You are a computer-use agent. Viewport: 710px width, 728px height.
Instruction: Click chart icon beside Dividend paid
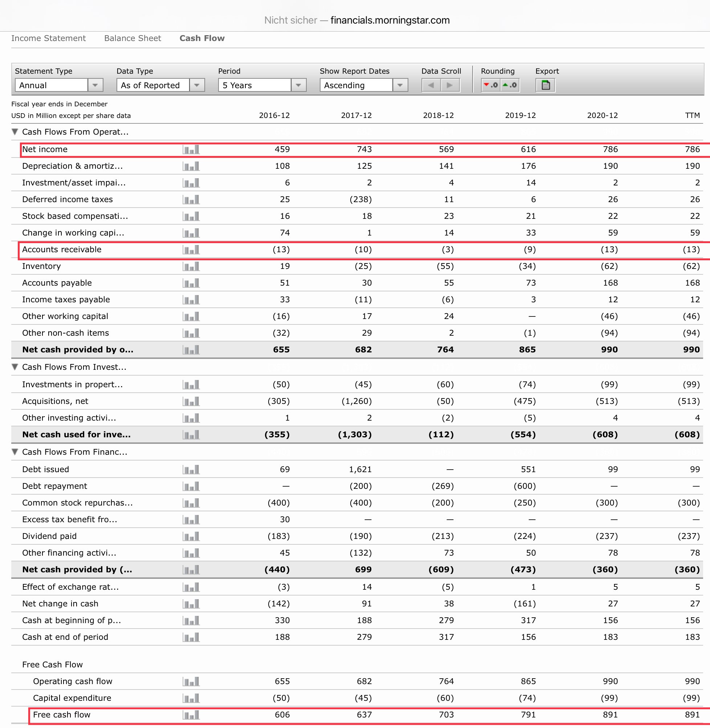(x=191, y=536)
